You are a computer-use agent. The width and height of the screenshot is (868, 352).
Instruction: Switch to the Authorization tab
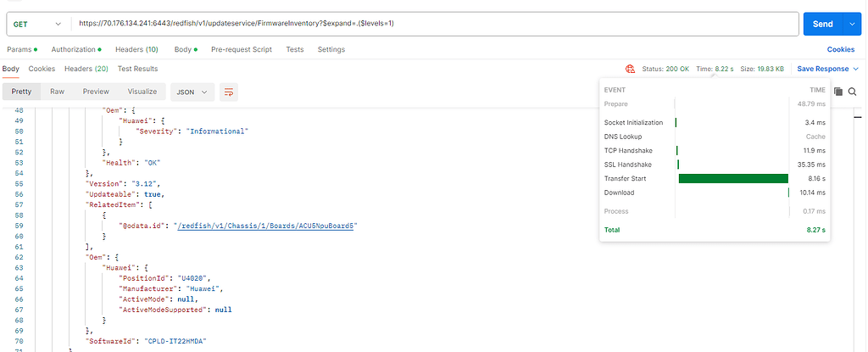click(76, 50)
